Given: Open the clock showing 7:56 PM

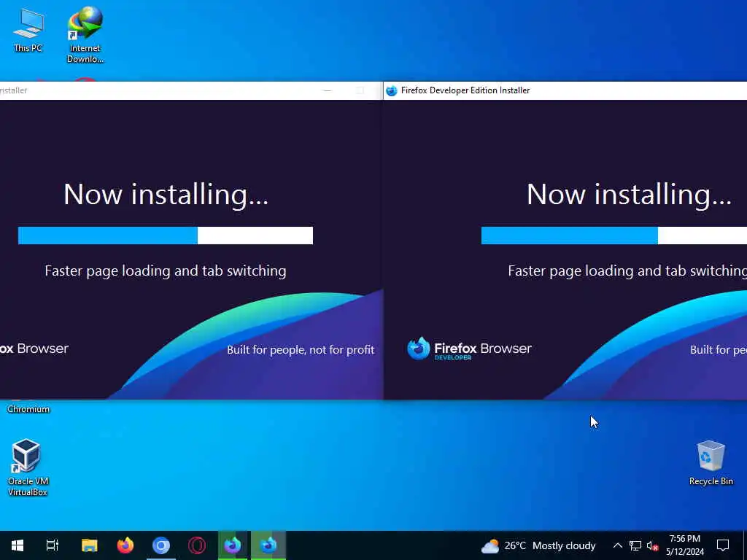Looking at the screenshot, I should point(684,545).
